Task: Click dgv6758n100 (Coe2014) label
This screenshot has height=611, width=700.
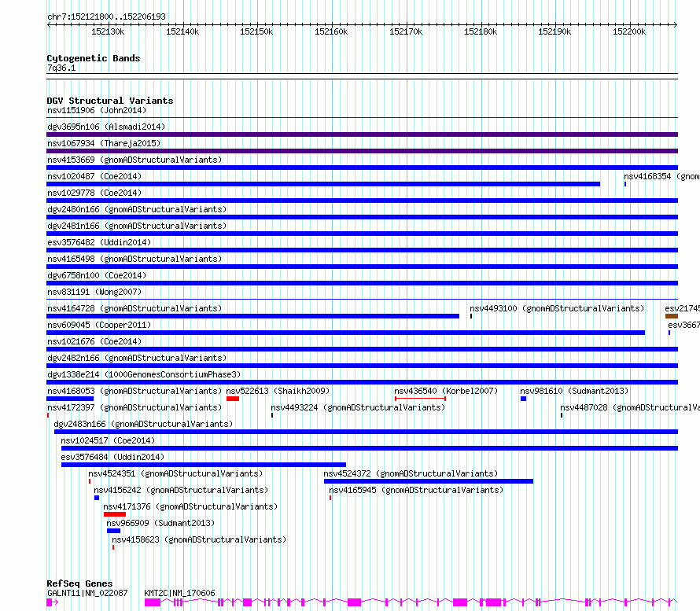Action: pos(97,275)
